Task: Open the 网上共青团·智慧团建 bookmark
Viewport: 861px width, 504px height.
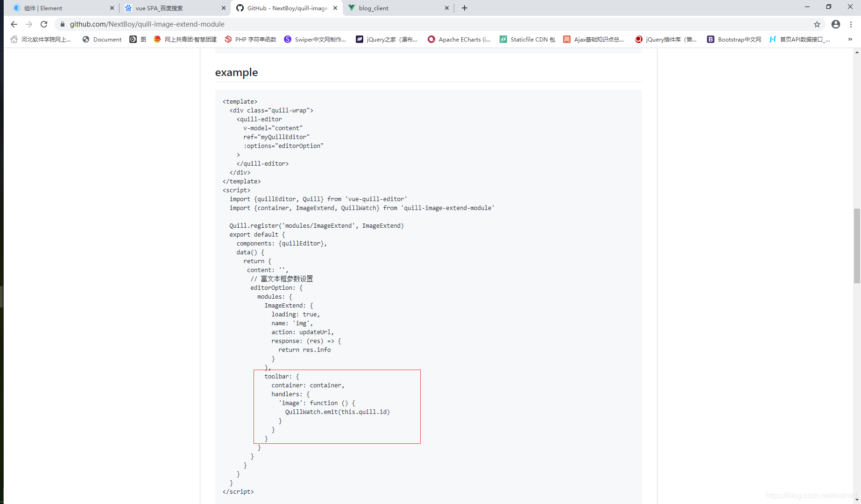Action: (185, 40)
